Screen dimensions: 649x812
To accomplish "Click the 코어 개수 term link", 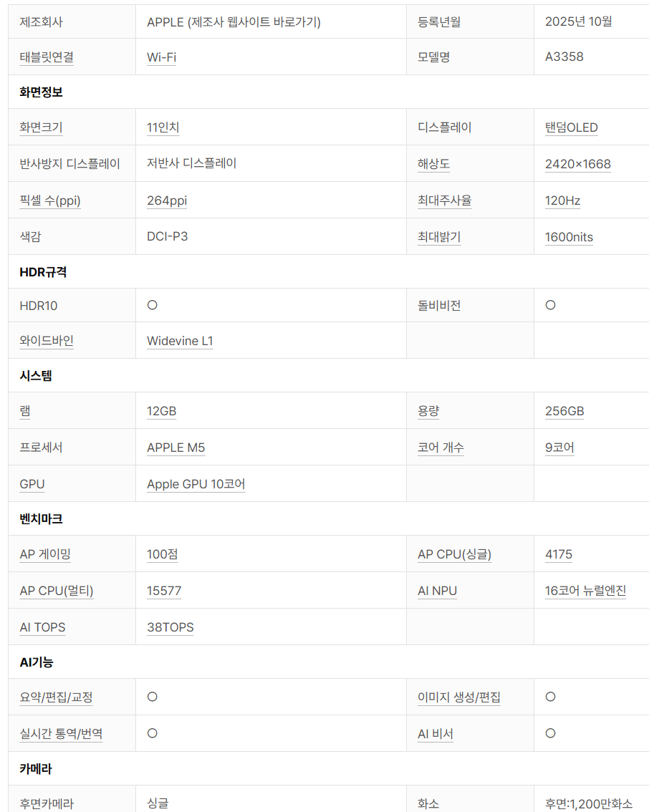I will [441, 448].
